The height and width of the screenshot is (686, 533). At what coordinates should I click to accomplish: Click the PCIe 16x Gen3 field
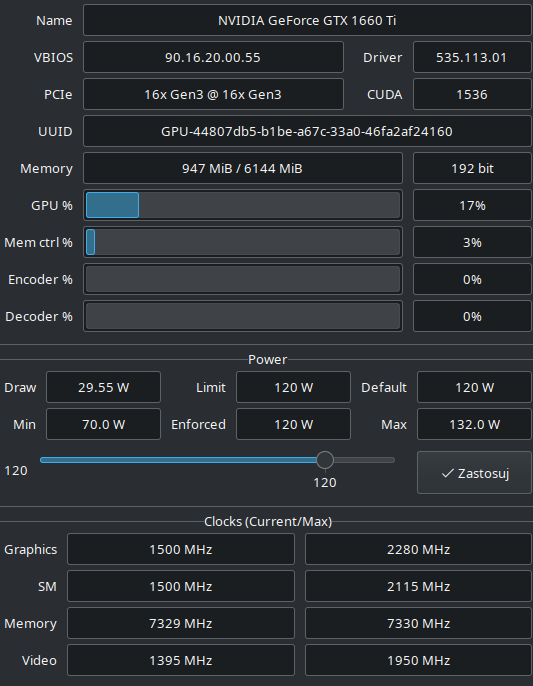(213, 94)
